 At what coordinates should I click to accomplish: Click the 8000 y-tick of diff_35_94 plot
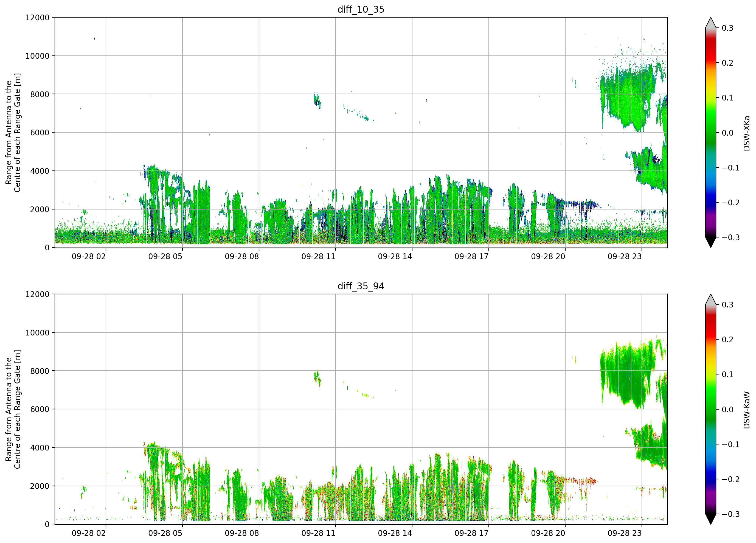click(40, 371)
